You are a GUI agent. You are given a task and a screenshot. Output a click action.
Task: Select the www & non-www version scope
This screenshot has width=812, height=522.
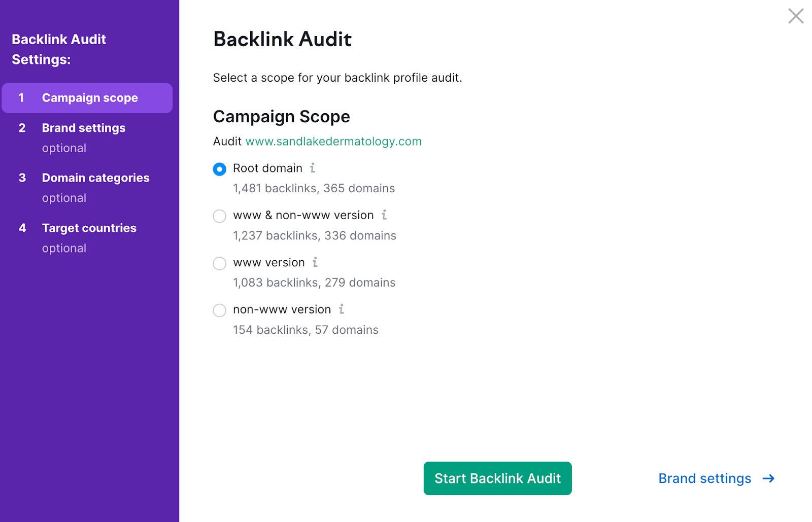coord(219,216)
